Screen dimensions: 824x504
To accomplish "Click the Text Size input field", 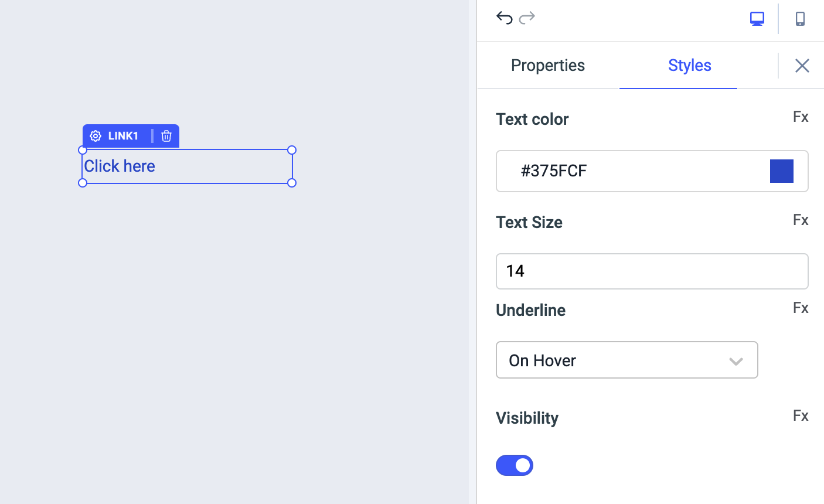I will tap(652, 271).
